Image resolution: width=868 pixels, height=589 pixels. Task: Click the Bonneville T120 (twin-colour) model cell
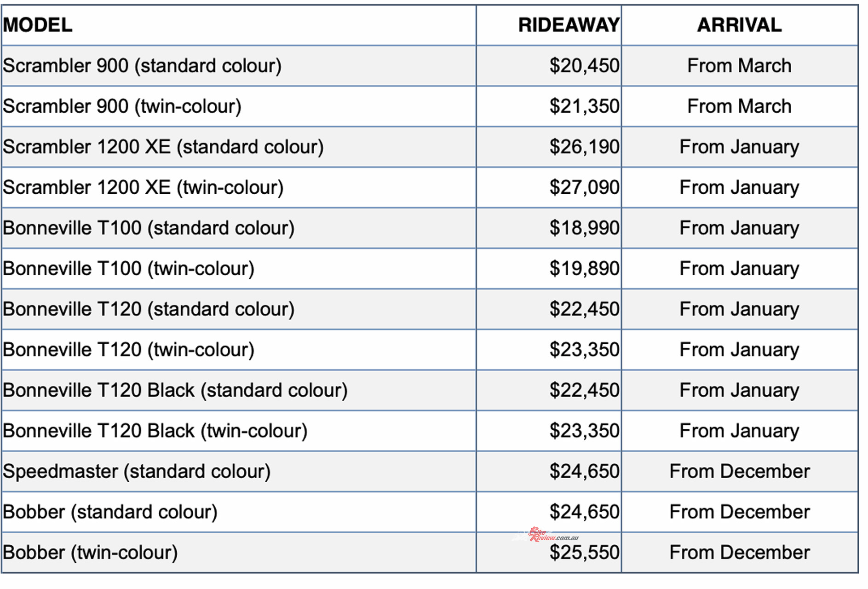pos(129,349)
